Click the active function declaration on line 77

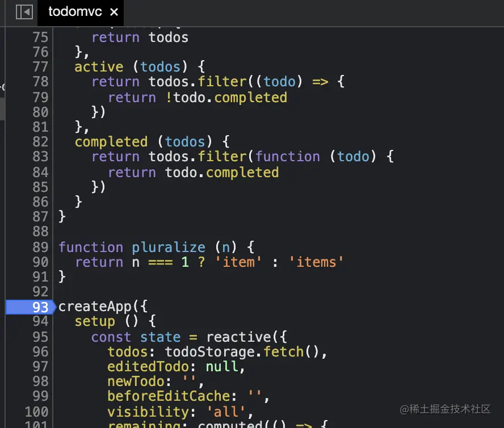(x=98, y=66)
